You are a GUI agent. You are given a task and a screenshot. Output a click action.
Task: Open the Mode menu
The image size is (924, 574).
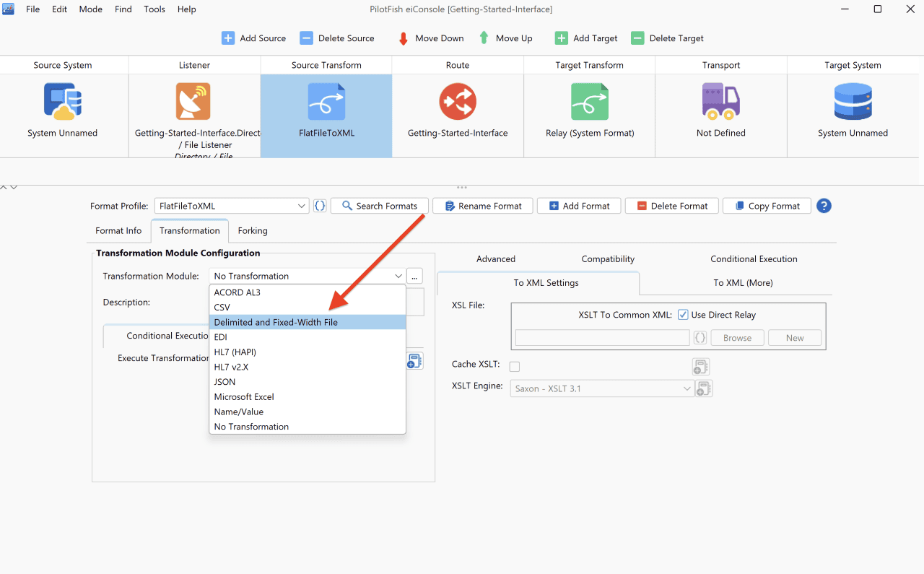point(90,9)
